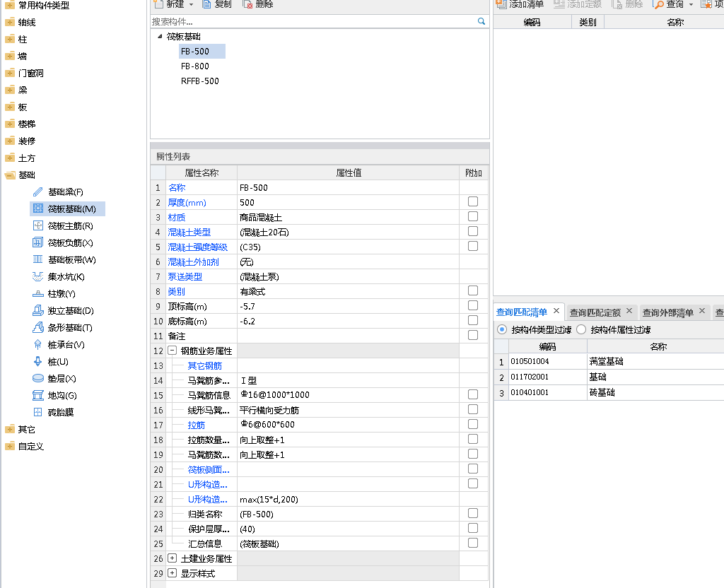The image size is (724, 588).
Task: Expand the 显示样式 group
Action: point(173,573)
